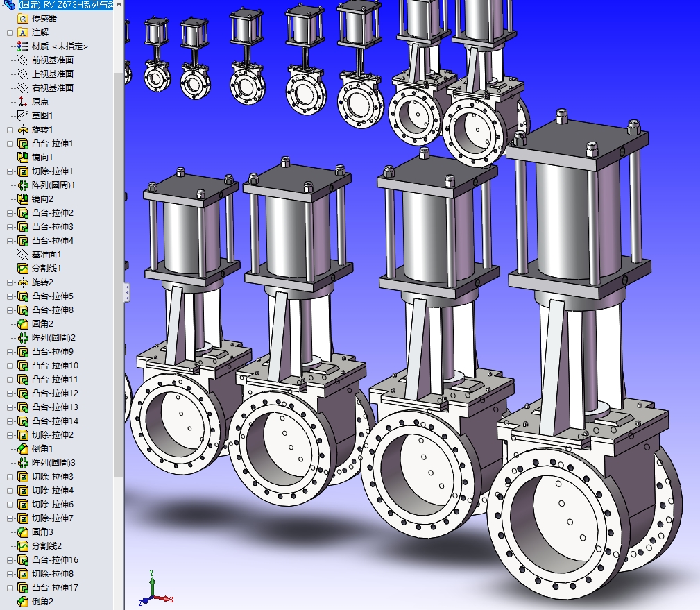Select the 前视基准面 plane icon
This screenshot has height=610, width=700.
[22, 60]
